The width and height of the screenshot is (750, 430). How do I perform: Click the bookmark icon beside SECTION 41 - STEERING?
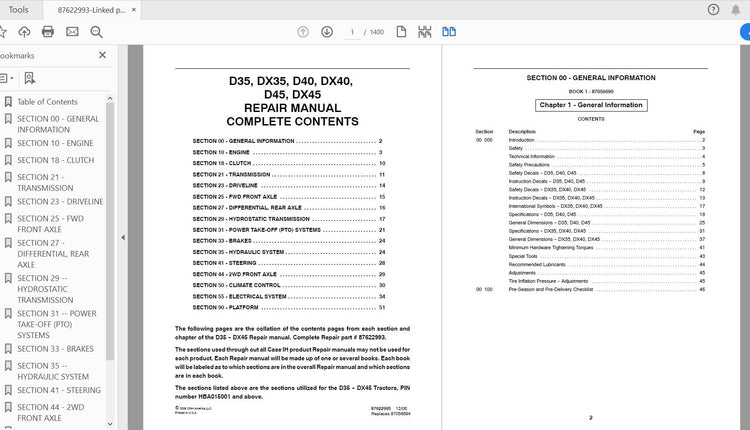[8, 390]
